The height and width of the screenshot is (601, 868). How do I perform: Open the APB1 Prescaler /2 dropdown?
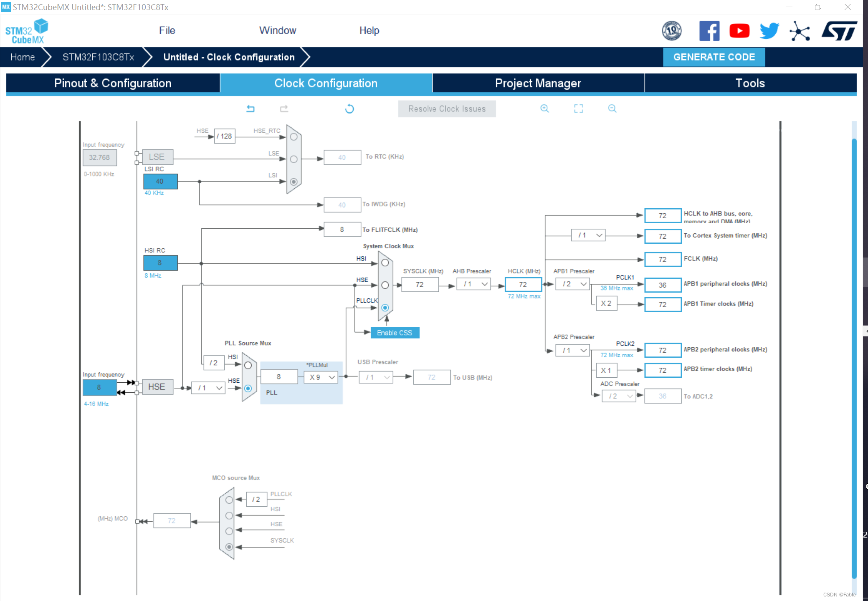coord(573,284)
